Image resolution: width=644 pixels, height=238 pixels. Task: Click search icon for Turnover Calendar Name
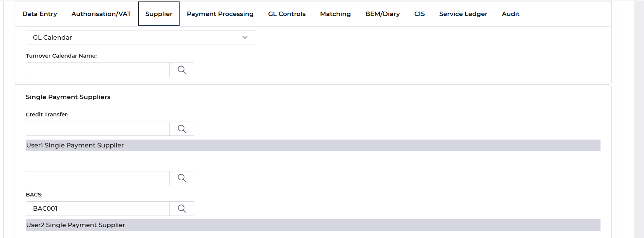pyautogui.click(x=182, y=70)
